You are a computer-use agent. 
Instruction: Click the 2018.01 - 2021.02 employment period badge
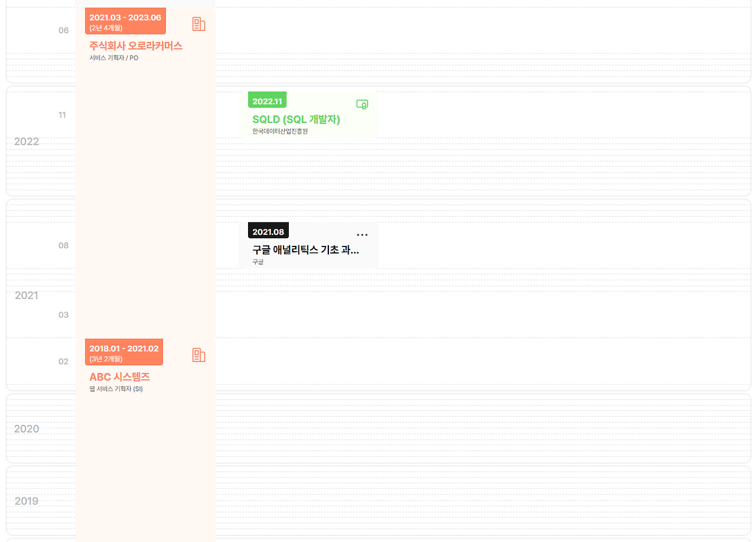pos(123,352)
